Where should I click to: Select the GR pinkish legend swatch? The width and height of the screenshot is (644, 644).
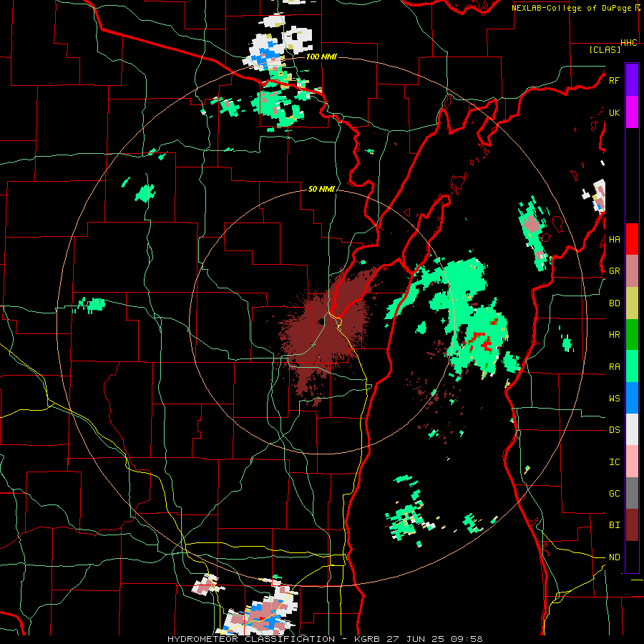[632, 270]
